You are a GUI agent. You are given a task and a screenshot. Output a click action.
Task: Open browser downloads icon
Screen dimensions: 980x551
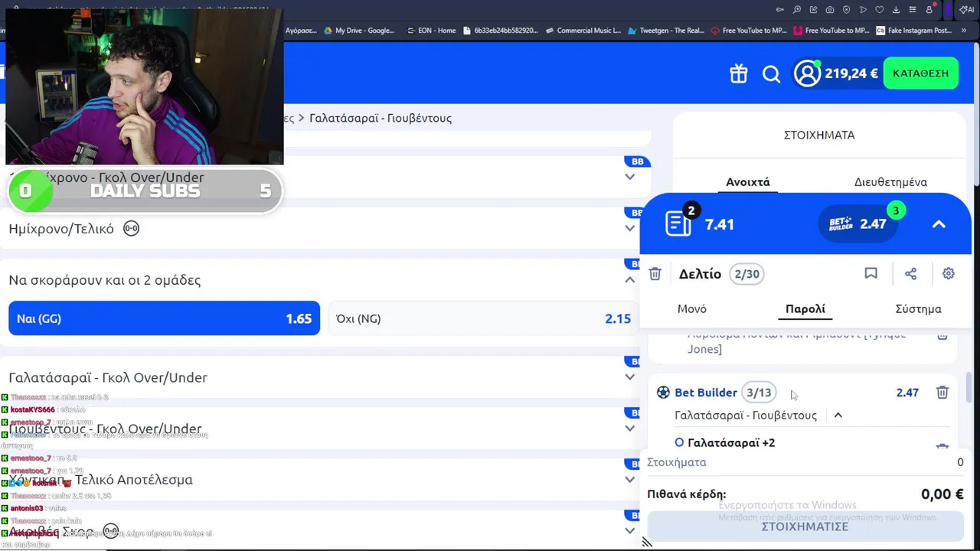tap(896, 10)
